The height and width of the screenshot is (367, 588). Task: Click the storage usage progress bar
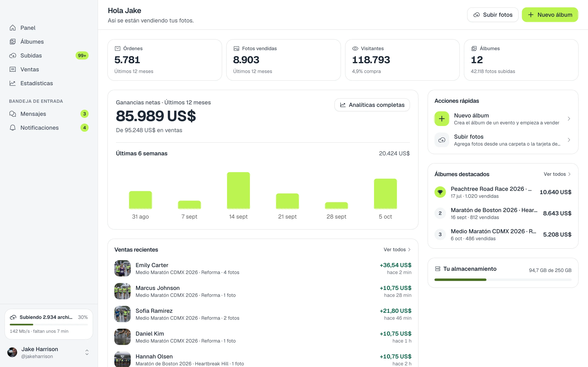(x=503, y=280)
